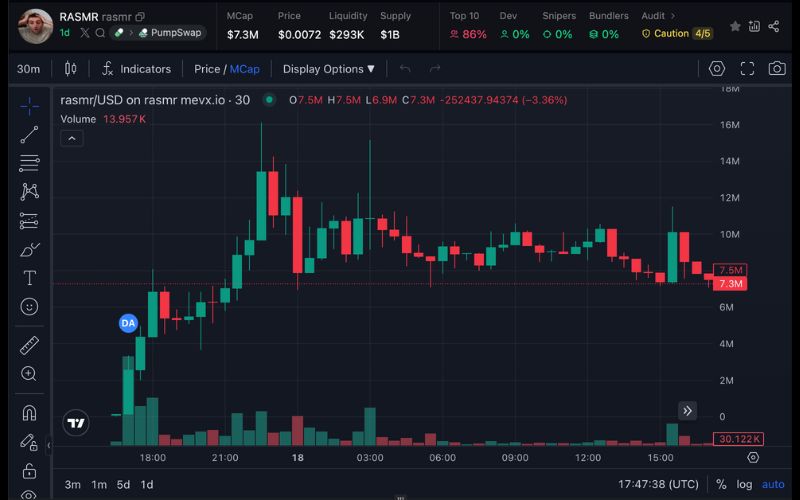This screenshot has height=500, width=800.
Task: Expand the Audit details arrow
Action: [x=672, y=16]
